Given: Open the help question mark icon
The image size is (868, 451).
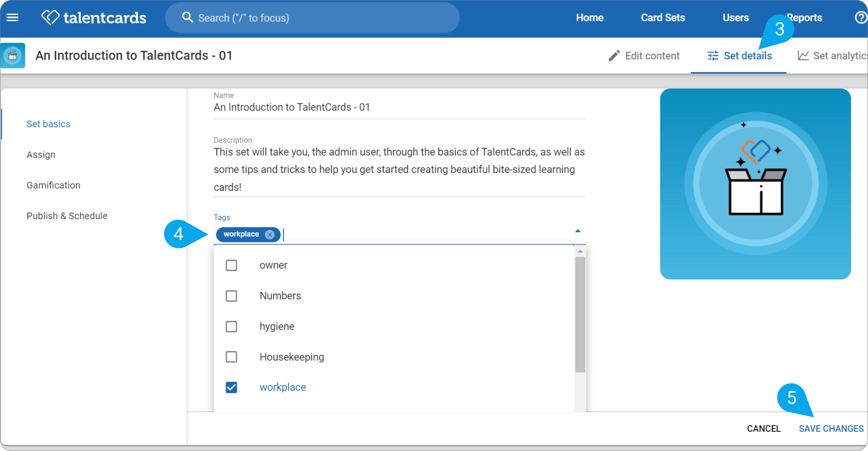Looking at the screenshot, I should point(860,18).
